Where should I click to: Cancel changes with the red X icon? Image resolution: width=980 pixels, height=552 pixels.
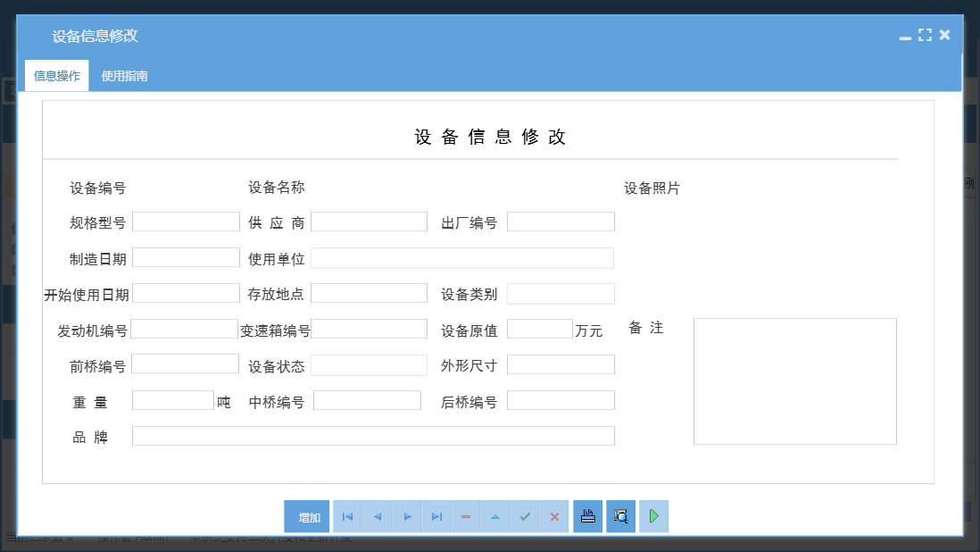click(553, 516)
